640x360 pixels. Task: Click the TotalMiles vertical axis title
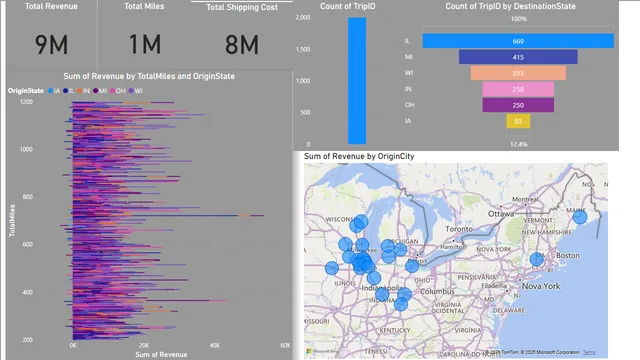(12, 220)
